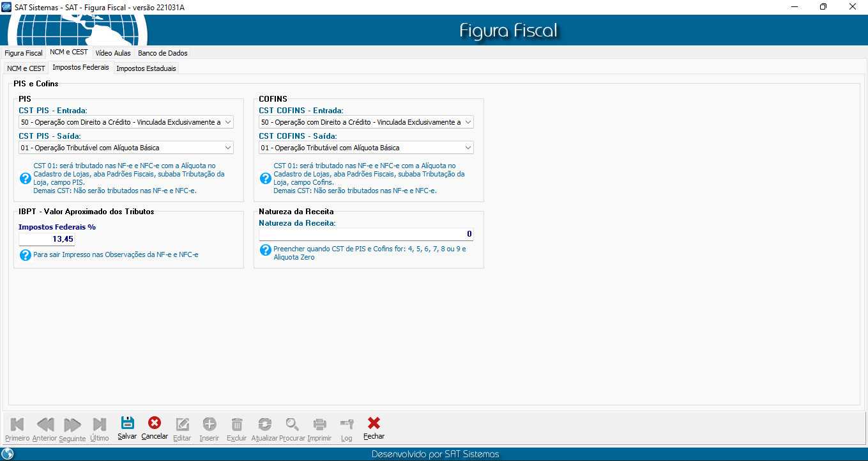Image resolution: width=868 pixels, height=461 pixels.
Task: Click the Fechar red X icon
Action: click(x=374, y=424)
